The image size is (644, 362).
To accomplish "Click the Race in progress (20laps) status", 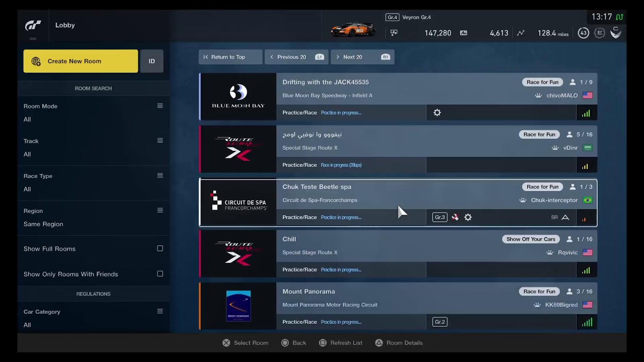I will [341, 165].
